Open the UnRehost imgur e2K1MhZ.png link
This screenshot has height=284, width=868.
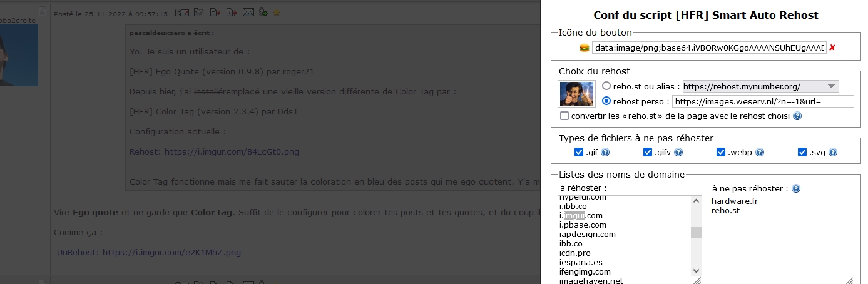(149, 253)
